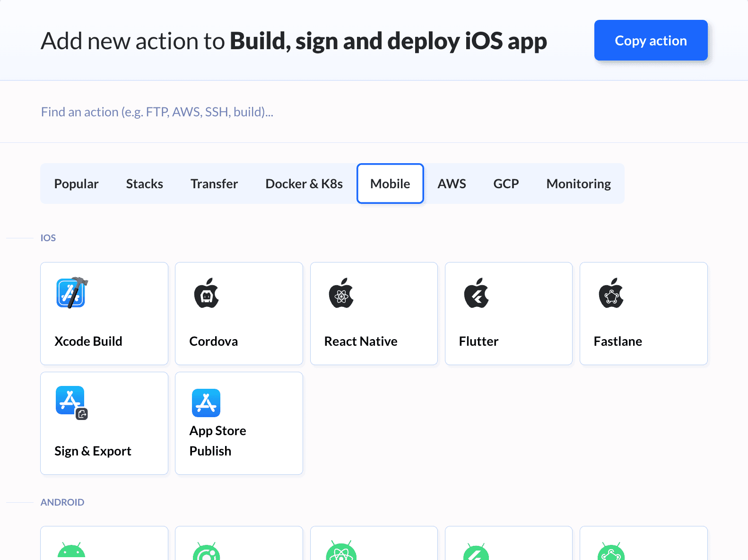Click the Xcode Build label
The image size is (748, 560).
(88, 341)
